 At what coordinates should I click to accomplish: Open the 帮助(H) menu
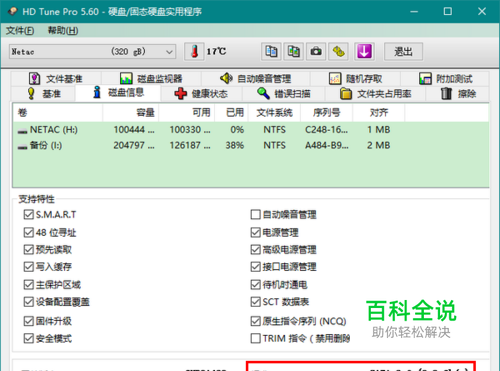pos(63,31)
